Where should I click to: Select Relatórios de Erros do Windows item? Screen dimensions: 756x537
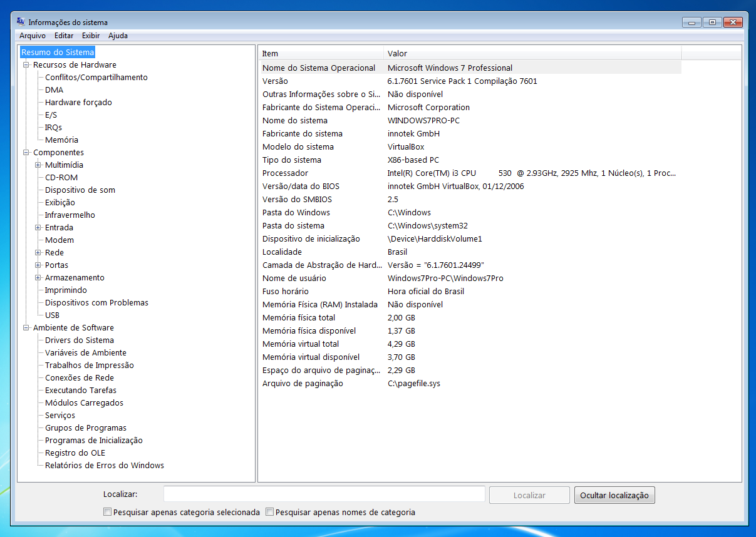point(105,465)
